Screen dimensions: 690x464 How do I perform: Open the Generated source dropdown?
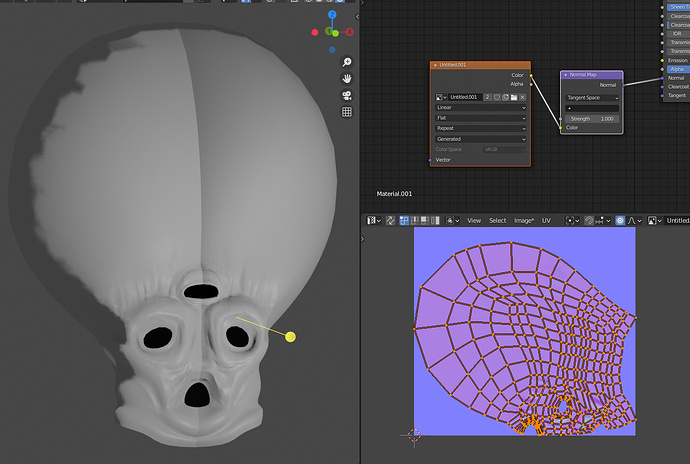click(x=481, y=139)
